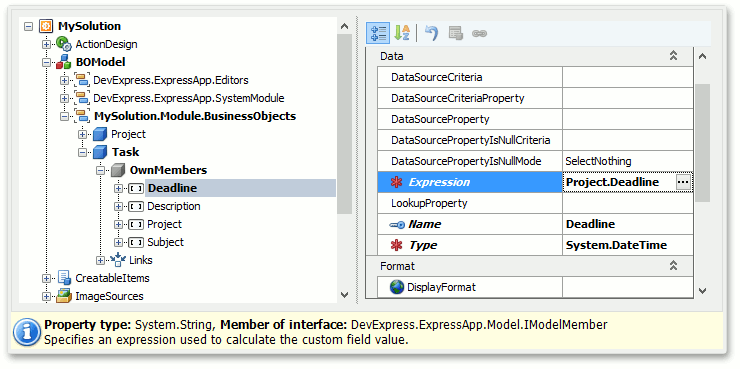Click the red asterisk icon beside Type
The height and width of the screenshot is (369, 740).
click(397, 245)
